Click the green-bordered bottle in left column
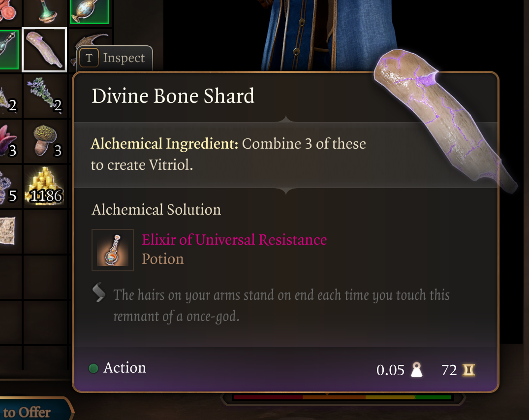 coord(8,50)
